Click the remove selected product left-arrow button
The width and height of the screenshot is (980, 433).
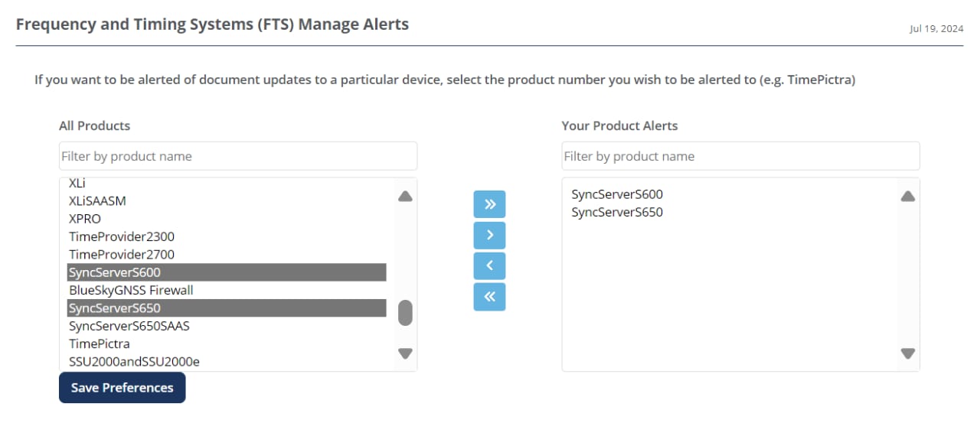coord(489,265)
